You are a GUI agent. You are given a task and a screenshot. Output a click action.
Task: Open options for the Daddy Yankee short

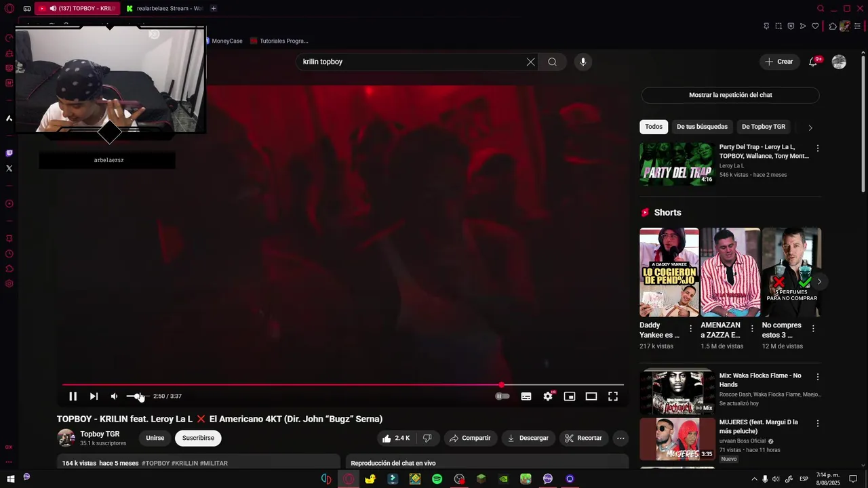[690, 329]
